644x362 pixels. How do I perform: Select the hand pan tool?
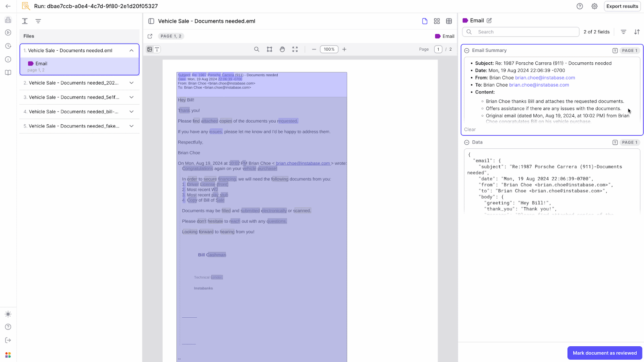tap(283, 49)
